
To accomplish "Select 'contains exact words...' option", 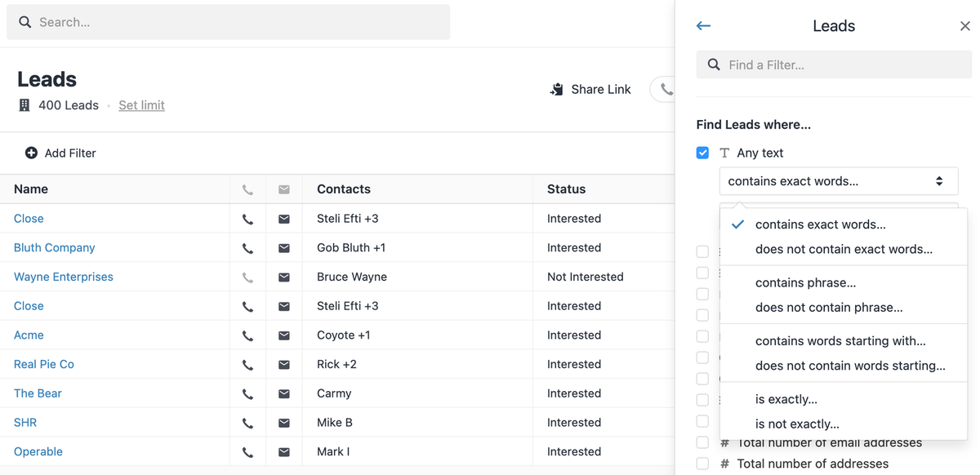I will [844, 224].
